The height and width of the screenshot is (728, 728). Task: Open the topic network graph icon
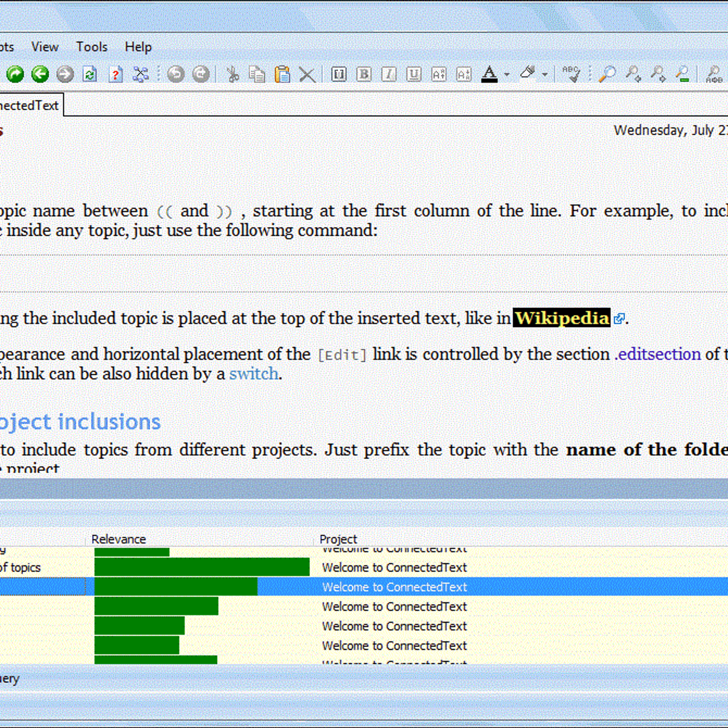tap(141, 74)
